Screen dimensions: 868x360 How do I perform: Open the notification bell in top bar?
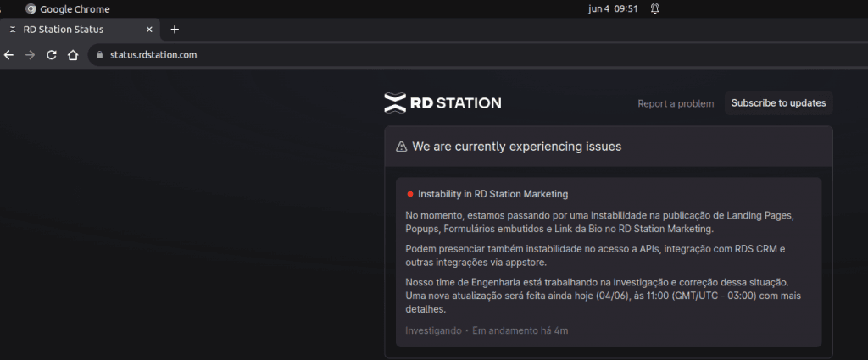pos(654,9)
